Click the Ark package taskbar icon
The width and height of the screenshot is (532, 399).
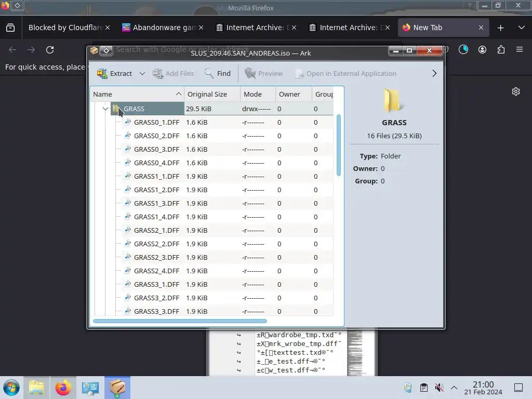117,388
